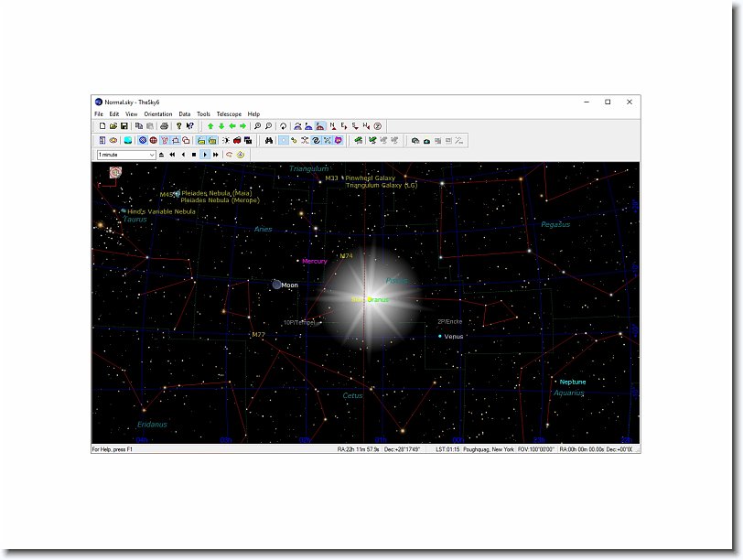The image size is (743, 560).
Task: Look South using the S icon
Action: 355,126
